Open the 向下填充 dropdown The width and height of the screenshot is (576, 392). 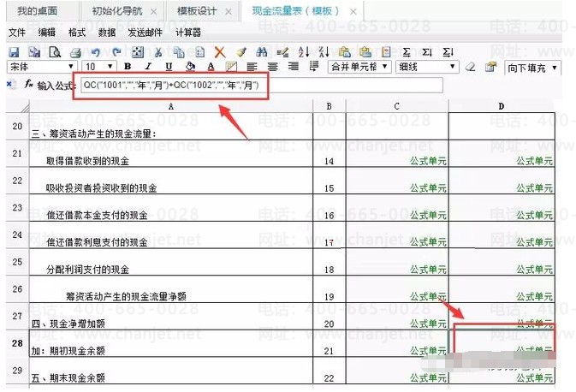coord(532,68)
